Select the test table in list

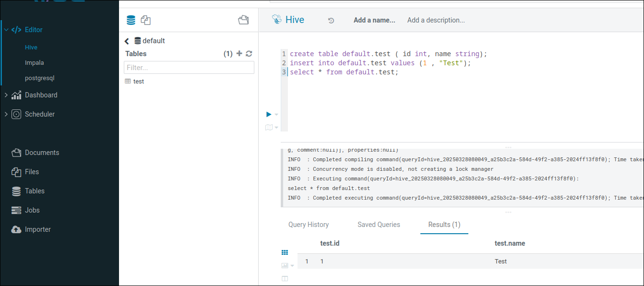[x=139, y=82]
